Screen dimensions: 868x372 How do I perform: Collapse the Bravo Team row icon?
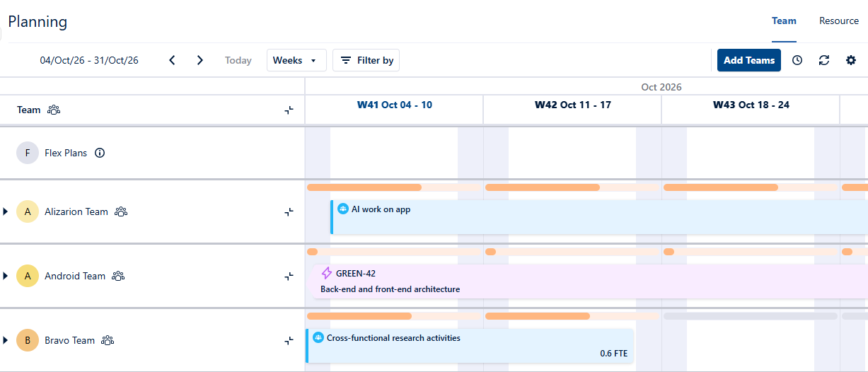click(289, 340)
